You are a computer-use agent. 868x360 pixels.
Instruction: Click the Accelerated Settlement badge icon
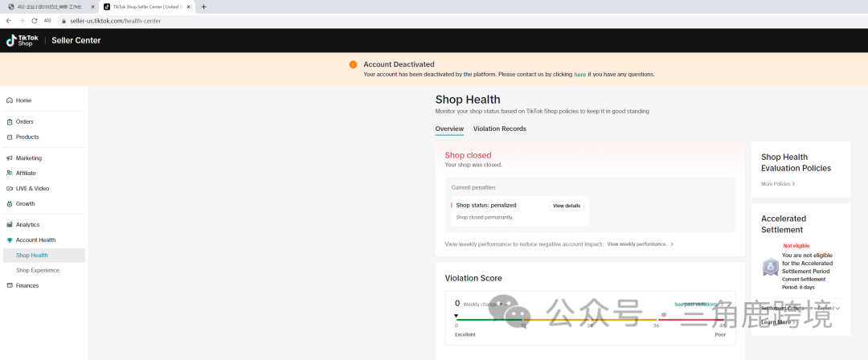pos(770,267)
